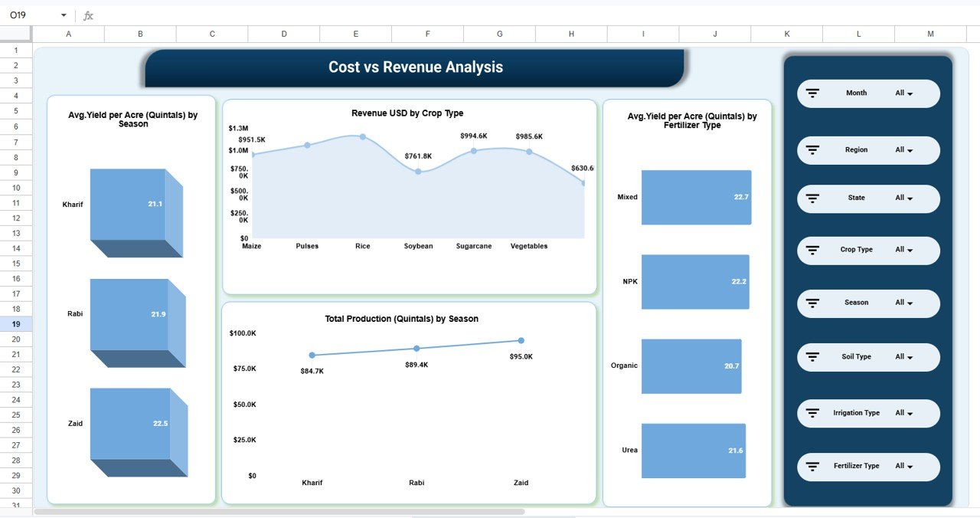Click the Avg Yield by Fertilizer Type chart

pyautogui.click(x=687, y=299)
